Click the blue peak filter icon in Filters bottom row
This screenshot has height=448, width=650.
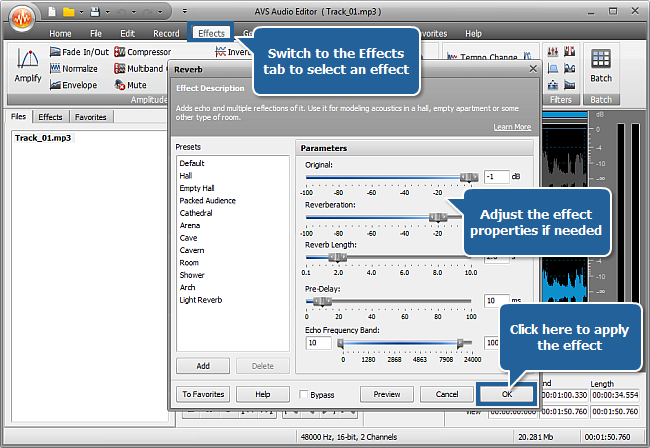click(x=553, y=85)
